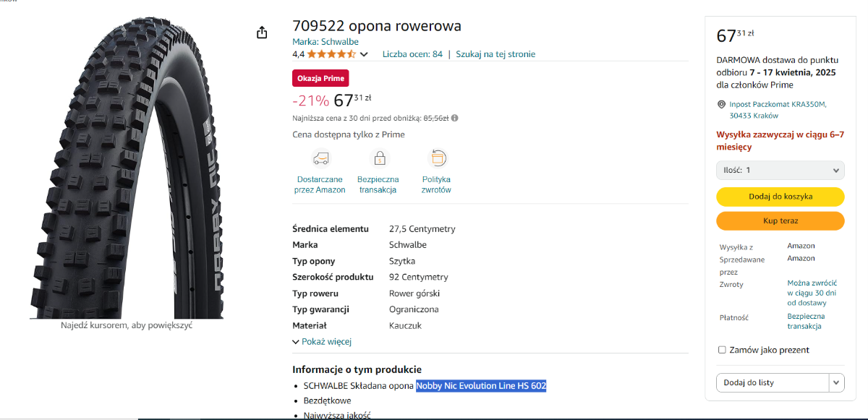Click the Dodaj do koszyka button
Image resolution: width=868 pixels, height=420 pixels.
click(780, 197)
